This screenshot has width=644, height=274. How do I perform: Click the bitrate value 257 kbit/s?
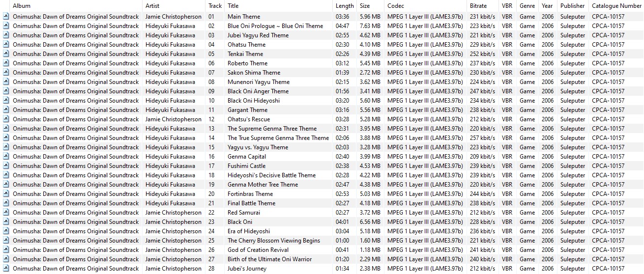(x=483, y=138)
